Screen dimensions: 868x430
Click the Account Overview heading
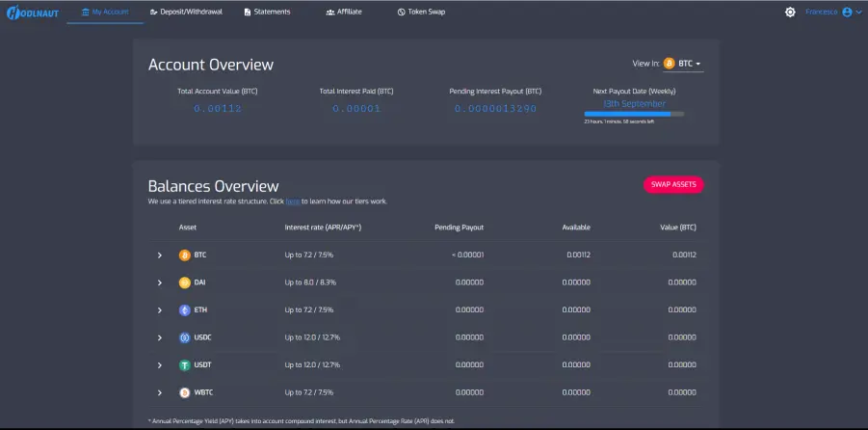click(211, 65)
